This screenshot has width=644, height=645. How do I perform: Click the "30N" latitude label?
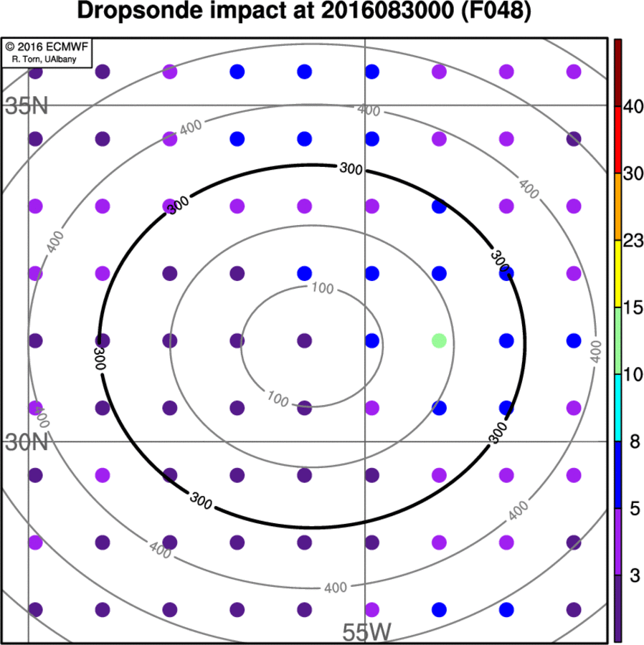pos(27,443)
